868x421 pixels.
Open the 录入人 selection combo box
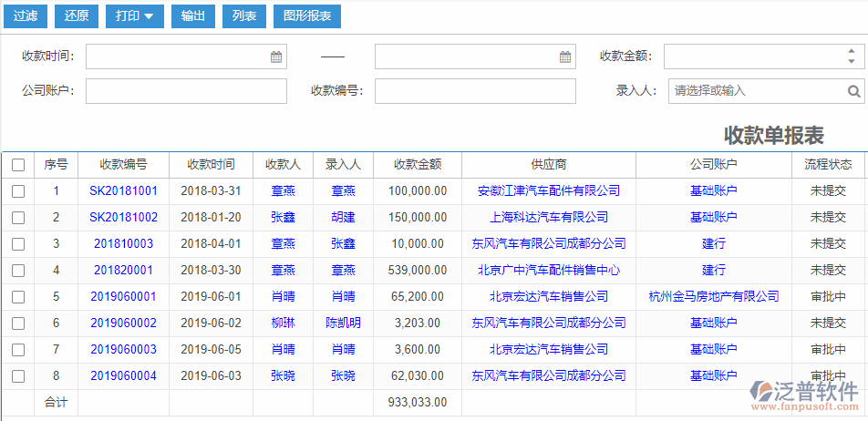tap(757, 91)
